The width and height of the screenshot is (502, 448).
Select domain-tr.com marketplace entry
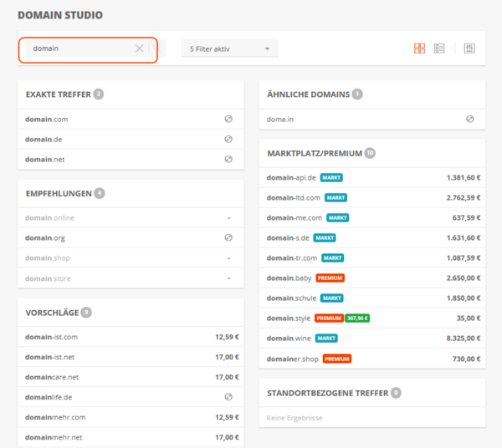coord(372,258)
